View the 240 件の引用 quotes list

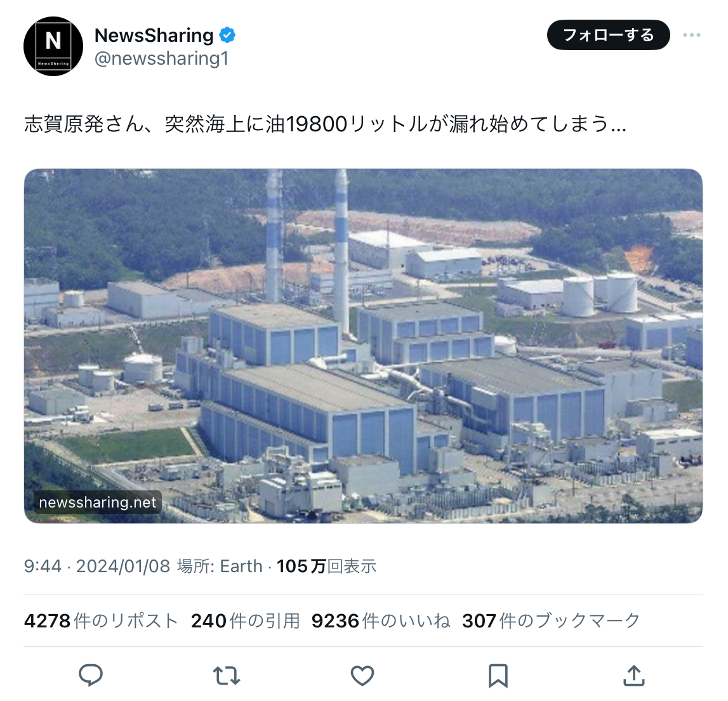tap(246, 620)
